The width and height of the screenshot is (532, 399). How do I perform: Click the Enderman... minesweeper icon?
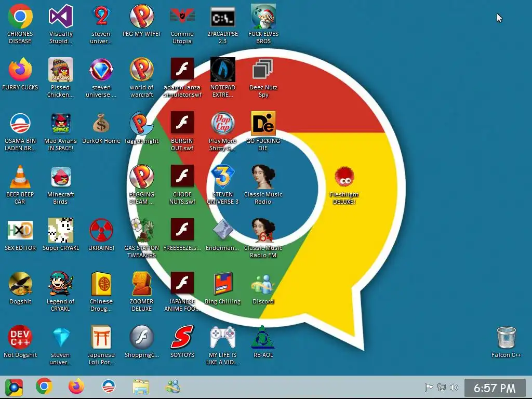(x=222, y=230)
